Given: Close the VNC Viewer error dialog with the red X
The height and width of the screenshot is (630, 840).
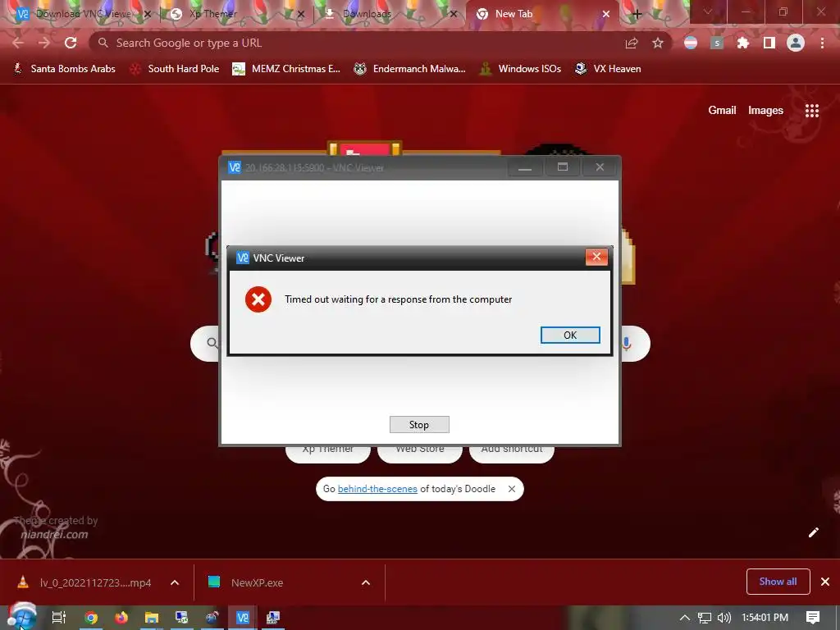Looking at the screenshot, I should (x=596, y=257).
